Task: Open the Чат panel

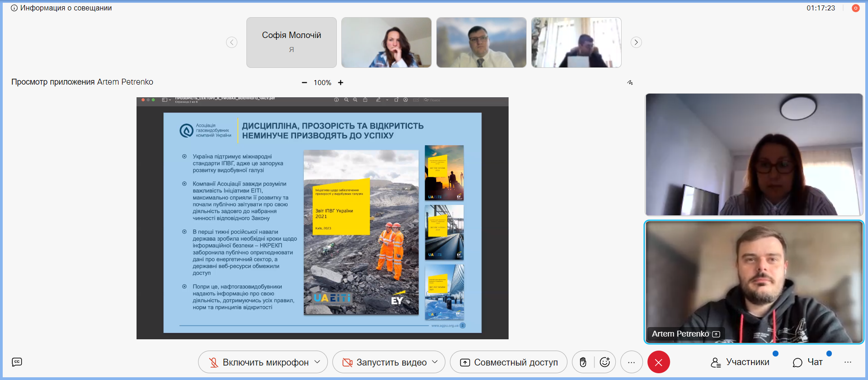Action: [x=807, y=362]
